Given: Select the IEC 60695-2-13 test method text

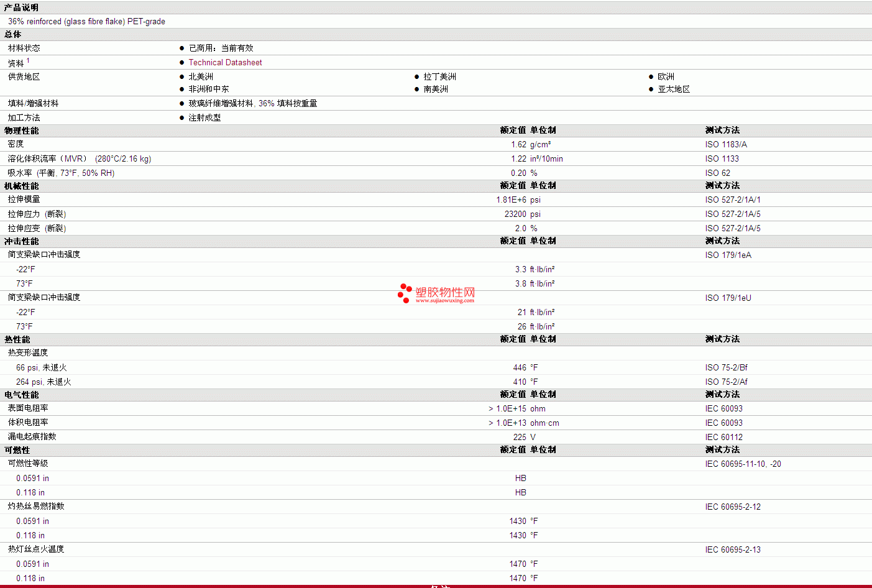Looking at the screenshot, I should tap(733, 550).
